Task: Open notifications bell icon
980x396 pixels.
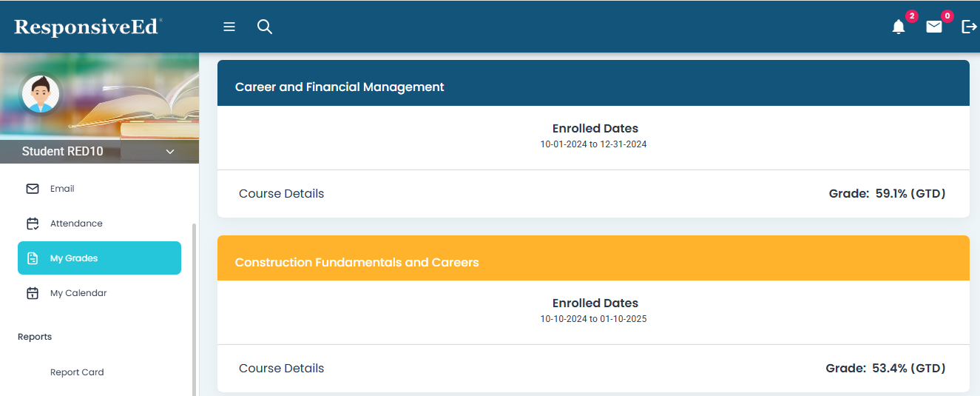Action: (899, 27)
